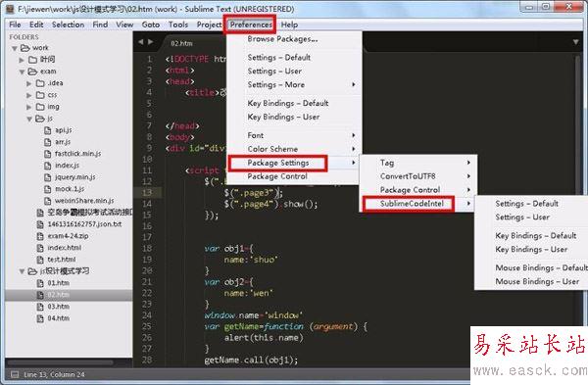Open 04.htm in sidebar
The image size is (588, 385).
click(x=59, y=318)
